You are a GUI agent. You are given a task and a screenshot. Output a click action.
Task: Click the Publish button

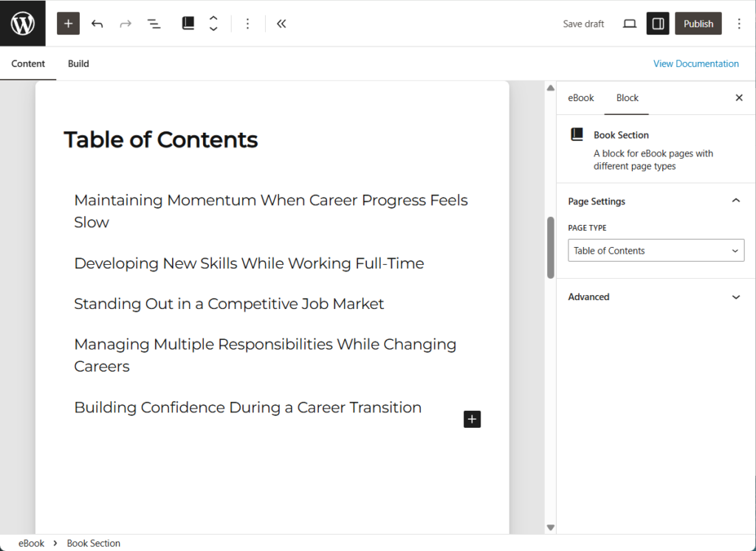tap(698, 23)
